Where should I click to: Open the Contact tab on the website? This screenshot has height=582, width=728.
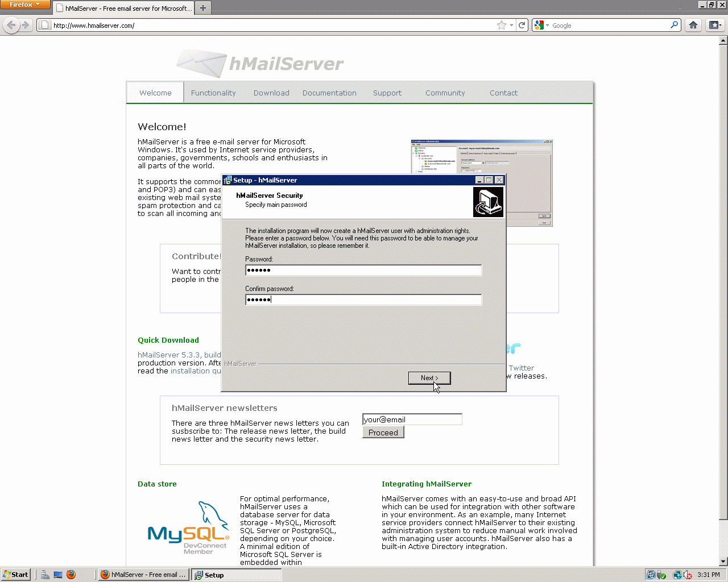click(x=503, y=93)
